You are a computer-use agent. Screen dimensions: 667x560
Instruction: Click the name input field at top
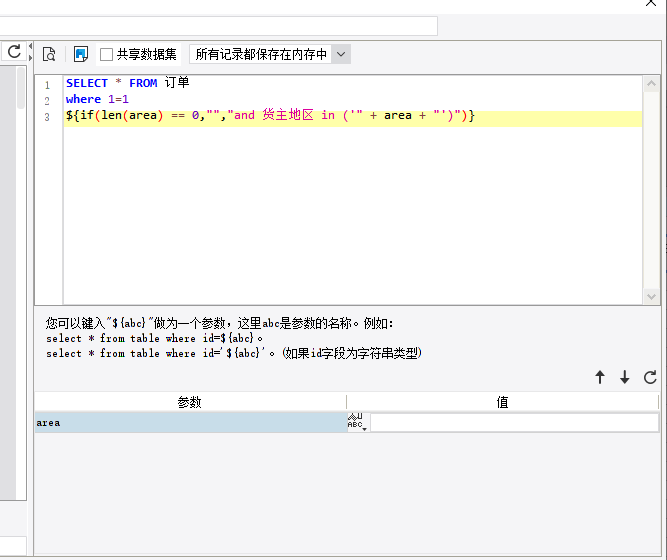click(219, 26)
